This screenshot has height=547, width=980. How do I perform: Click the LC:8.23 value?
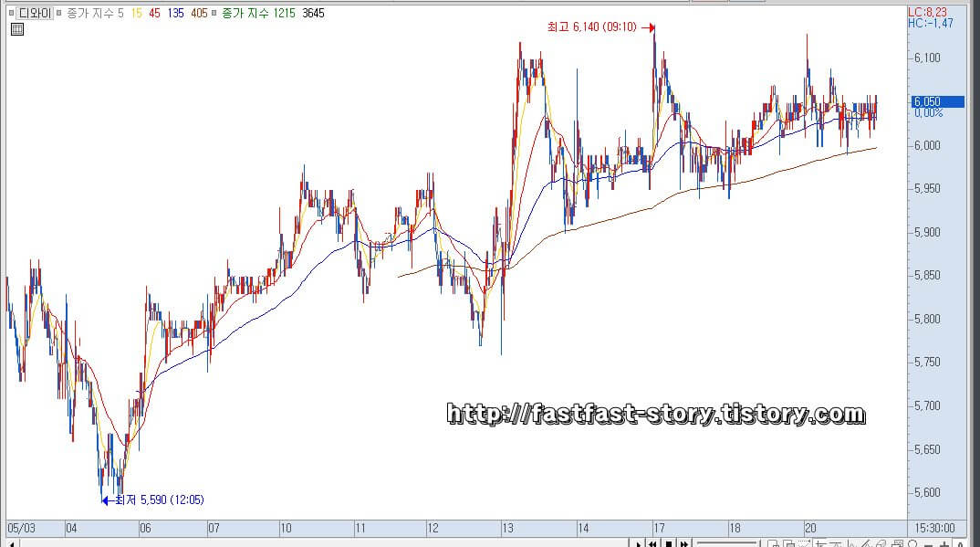pyautogui.click(x=927, y=13)
